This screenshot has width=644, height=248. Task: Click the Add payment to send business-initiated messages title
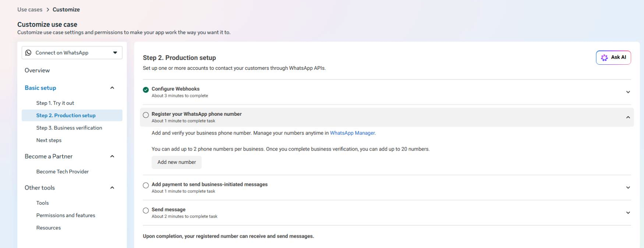[210, 184]
